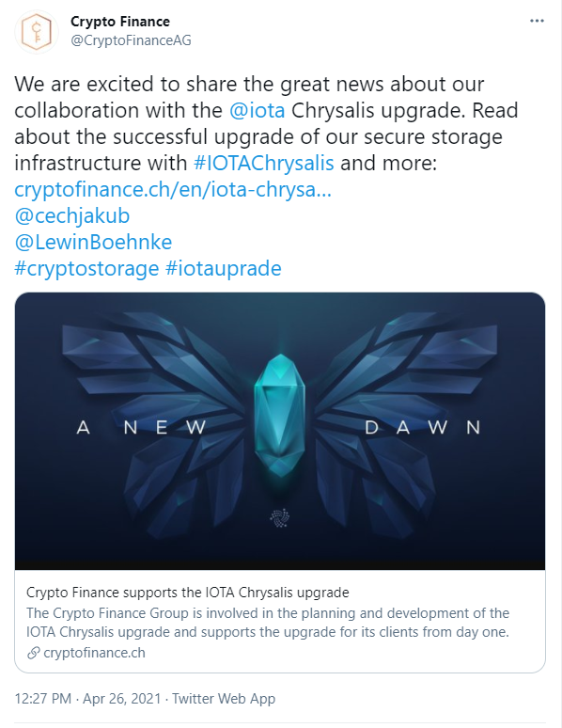Open the #cryptostorage hashtag
The height and width of the screenshot is (728, 562).
pyautogui.click(x=86, y=268)
